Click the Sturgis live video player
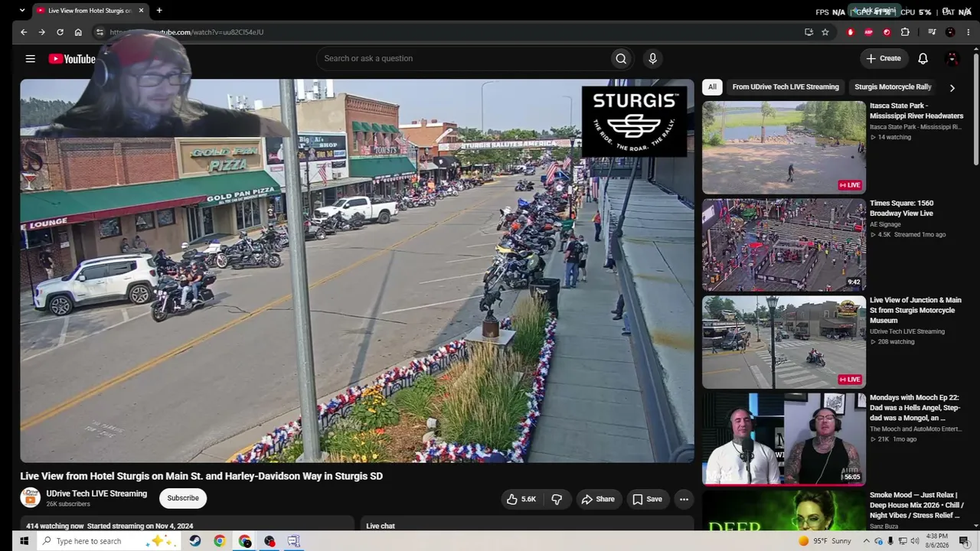Screen dimensions: 980x551 pyautogui.click(x=357, y=271)
